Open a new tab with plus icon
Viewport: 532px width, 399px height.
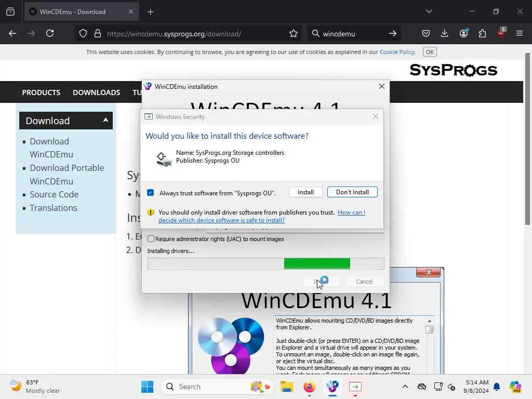pyautogui.click(x=150, y=12)
